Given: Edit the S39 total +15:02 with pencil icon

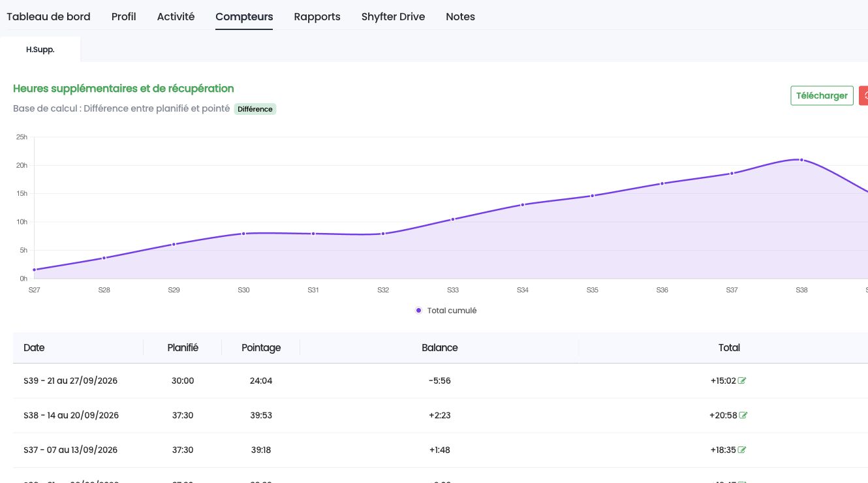Looking at the screenshot, I should 742,381.
